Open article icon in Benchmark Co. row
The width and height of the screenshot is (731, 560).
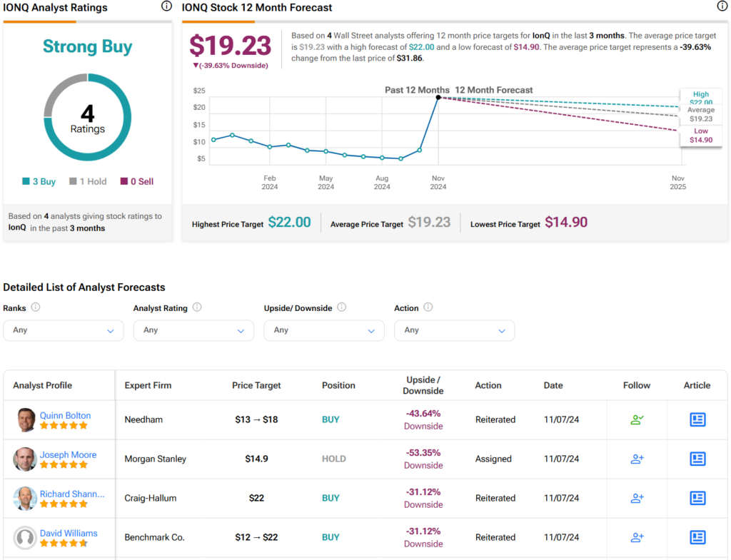pos(697,537)
